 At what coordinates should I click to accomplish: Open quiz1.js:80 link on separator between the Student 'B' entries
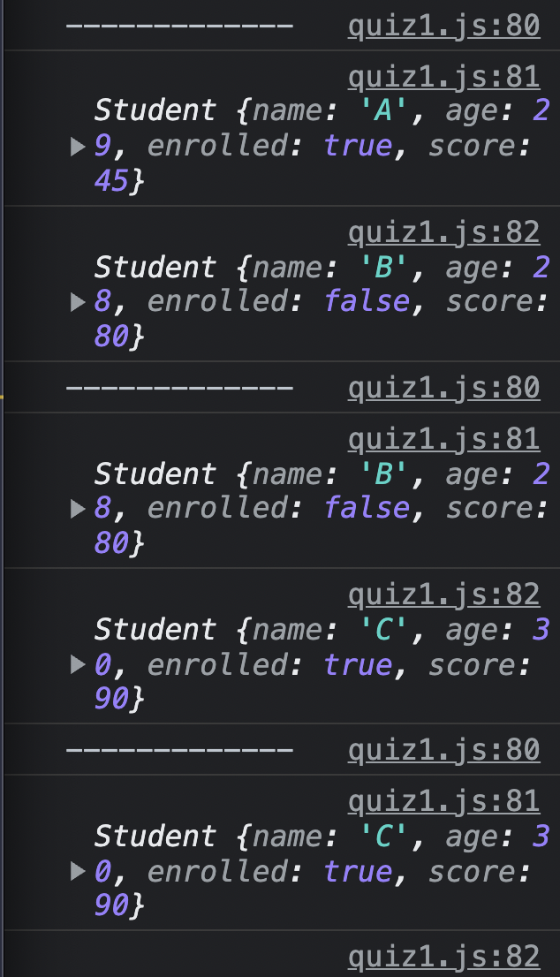443,389
